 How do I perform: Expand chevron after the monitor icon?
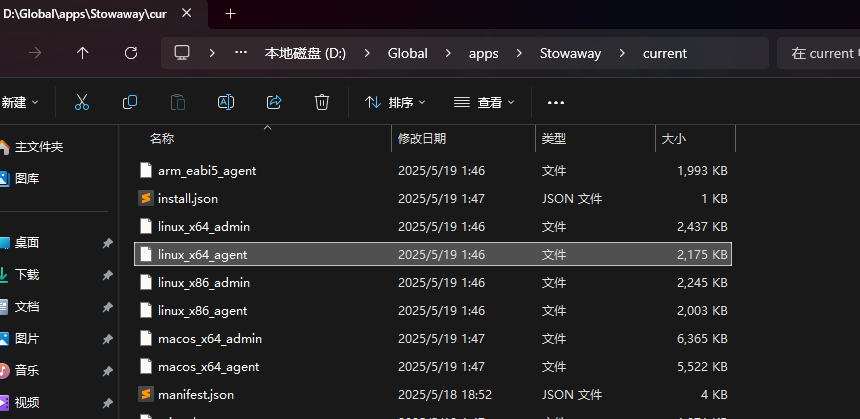click(212, 53)
